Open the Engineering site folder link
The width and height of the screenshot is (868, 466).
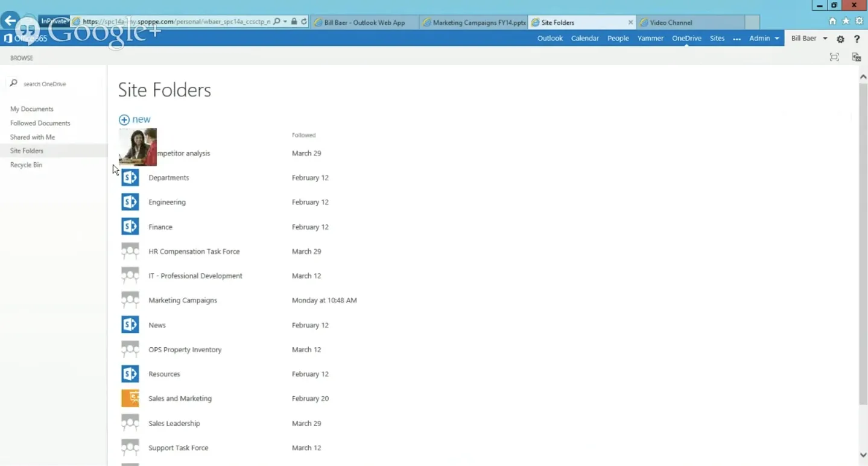click(167, 202)
